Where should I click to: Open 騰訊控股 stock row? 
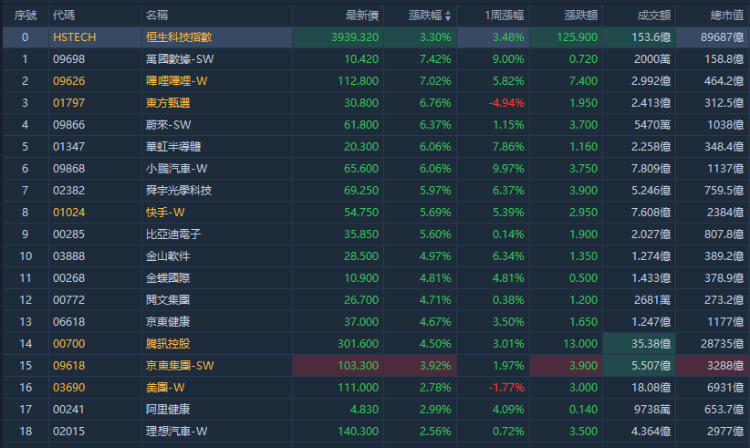(167, 343)
